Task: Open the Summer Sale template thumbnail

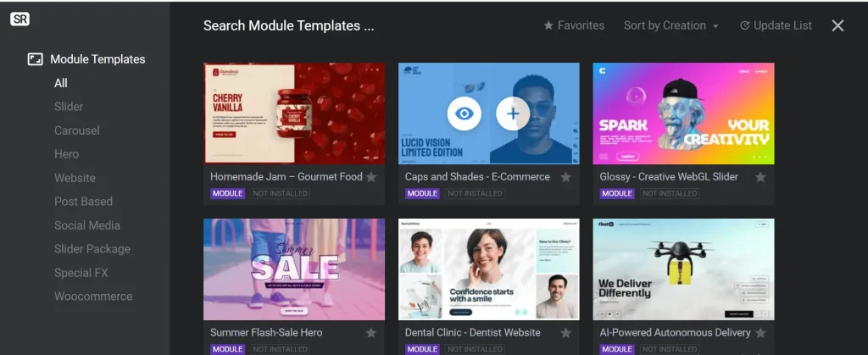Action: (294, 269)
